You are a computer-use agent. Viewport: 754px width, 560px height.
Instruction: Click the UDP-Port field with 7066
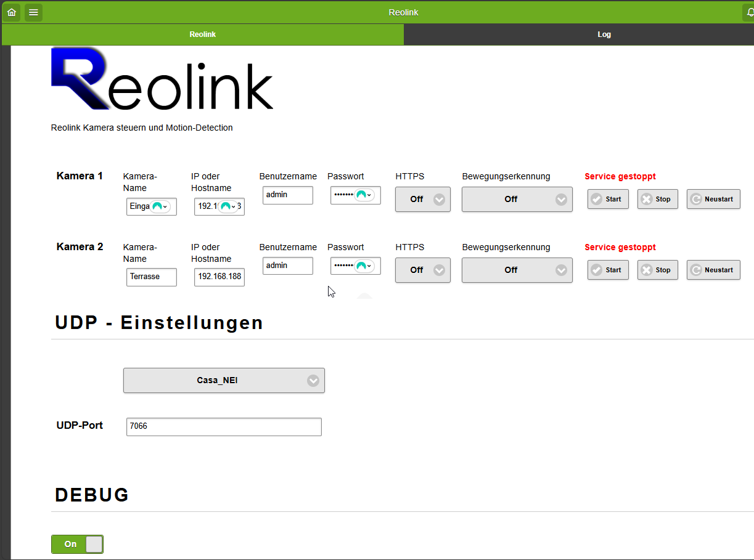[x=224, y=426]
